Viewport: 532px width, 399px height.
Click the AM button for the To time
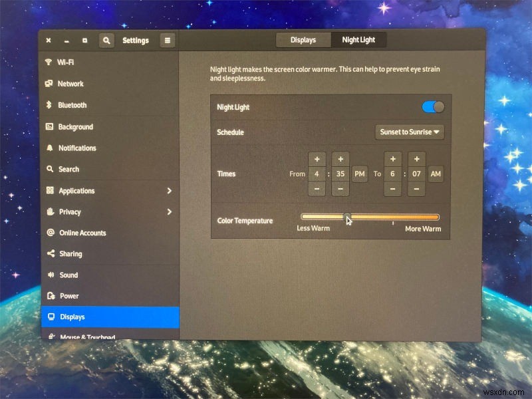(436, 174)
